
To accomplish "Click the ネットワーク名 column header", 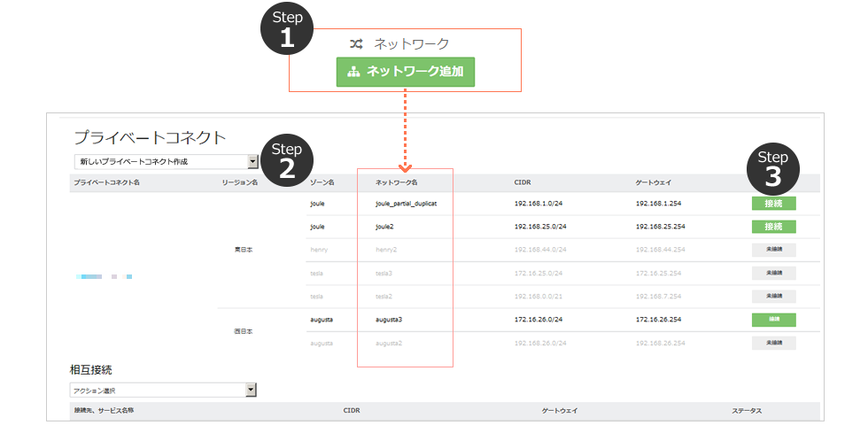I will (396, 182).
